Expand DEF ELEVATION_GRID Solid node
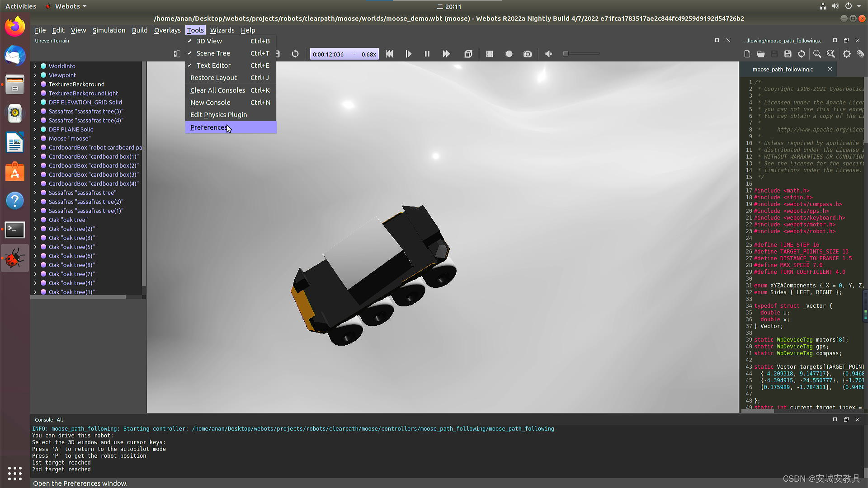The image size is (868, 488). pos(35,102)
